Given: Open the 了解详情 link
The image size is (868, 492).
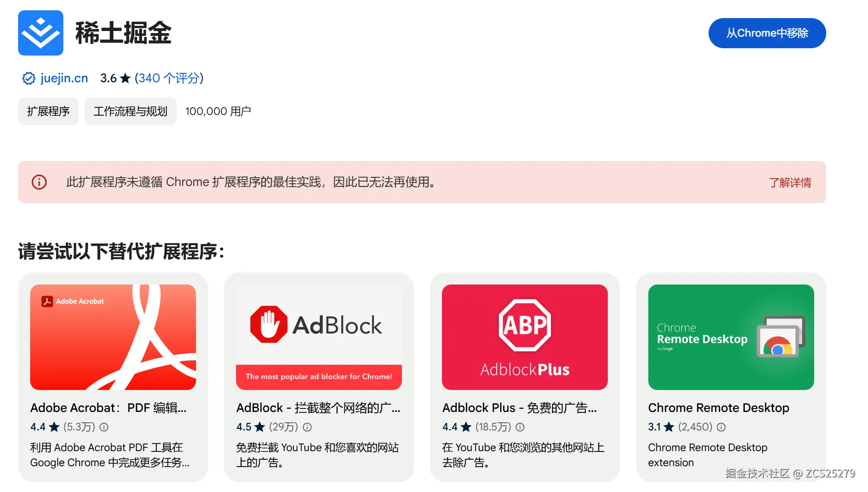Looking at the screenshot, I should tap(790, 183).
